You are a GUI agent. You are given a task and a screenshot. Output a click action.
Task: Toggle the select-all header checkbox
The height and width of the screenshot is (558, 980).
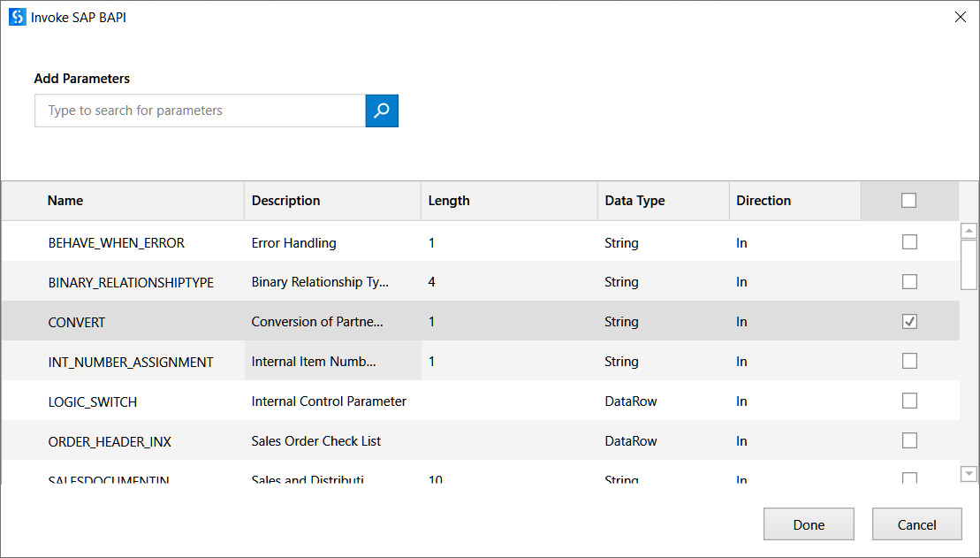click(x=908, y=200)
